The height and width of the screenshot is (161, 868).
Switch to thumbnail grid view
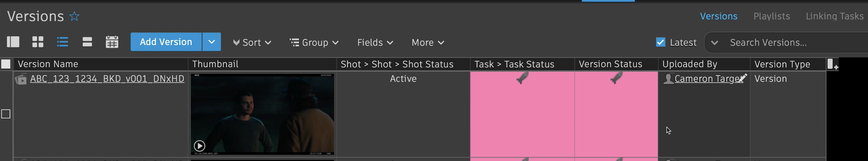coord(38,42)
